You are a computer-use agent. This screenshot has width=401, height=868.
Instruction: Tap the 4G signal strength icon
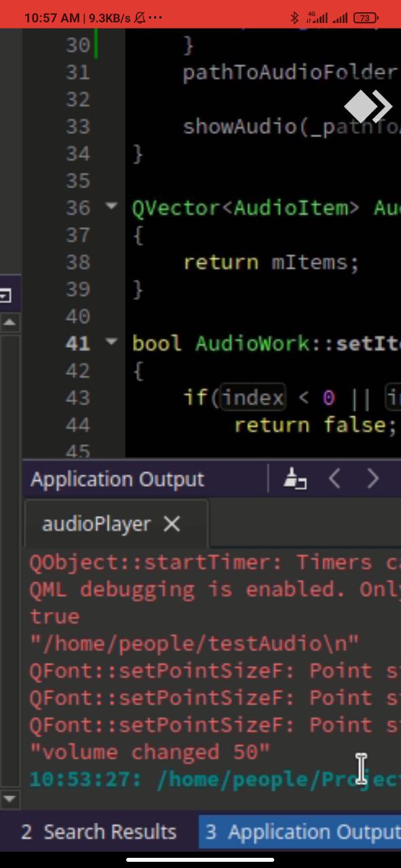pyautogui.click(x=317, y=18)
